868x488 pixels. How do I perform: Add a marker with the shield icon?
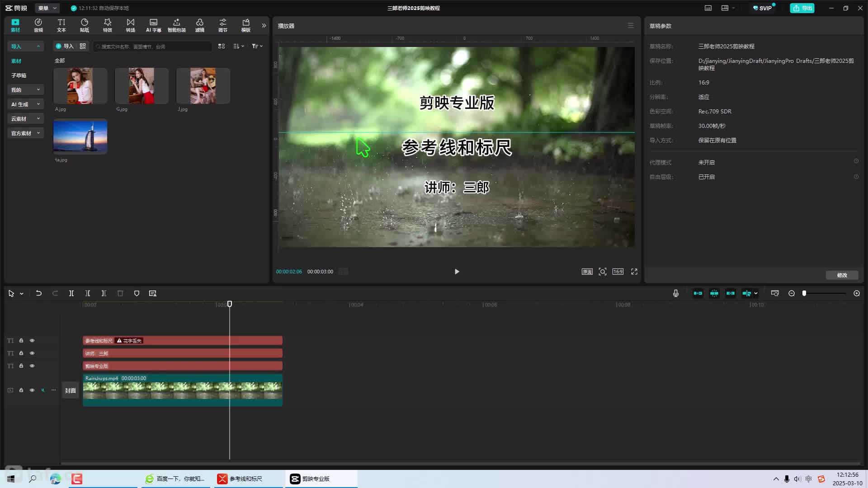[x=137, y=293]
